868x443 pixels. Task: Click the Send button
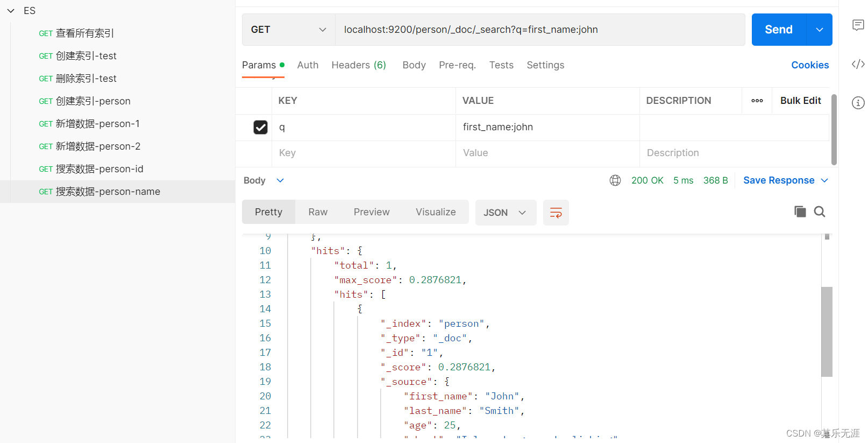pos(779,30)
